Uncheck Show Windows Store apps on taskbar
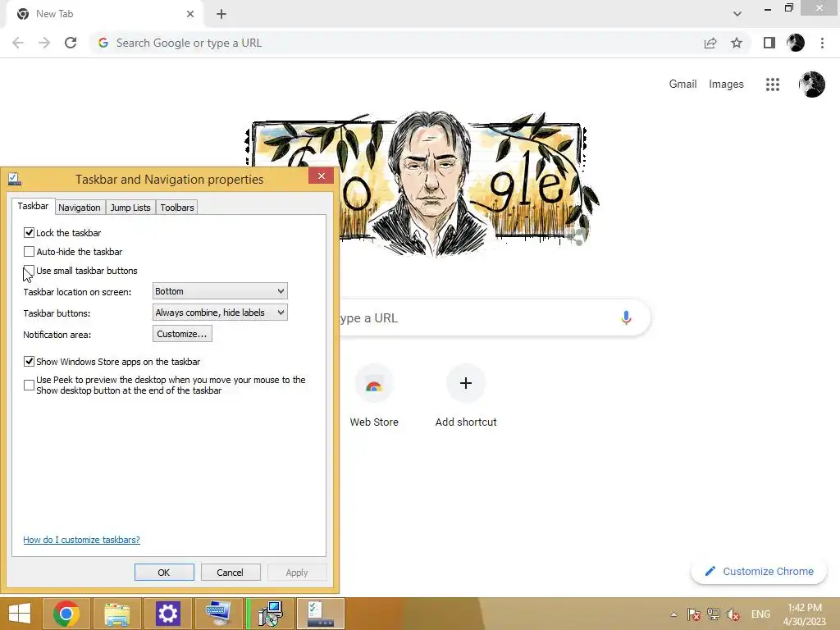Screen dimensions: 840x630 click(x=29, y=362)
